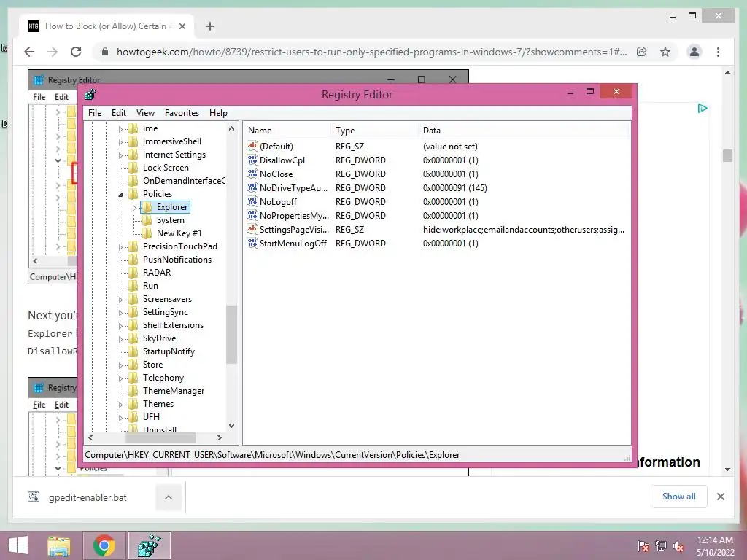Select the Lock Screen key

point(166,168)
